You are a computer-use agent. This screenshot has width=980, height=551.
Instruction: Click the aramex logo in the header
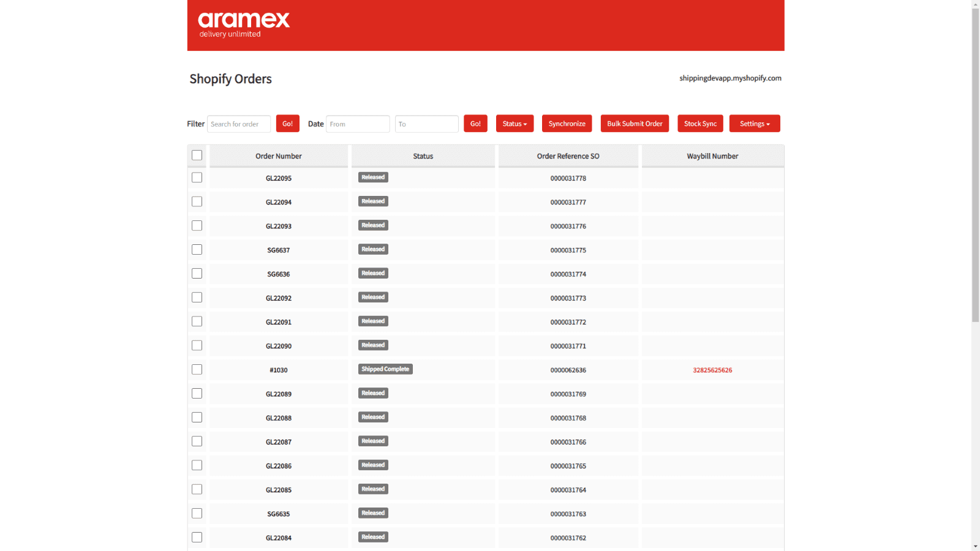[243, 22]
